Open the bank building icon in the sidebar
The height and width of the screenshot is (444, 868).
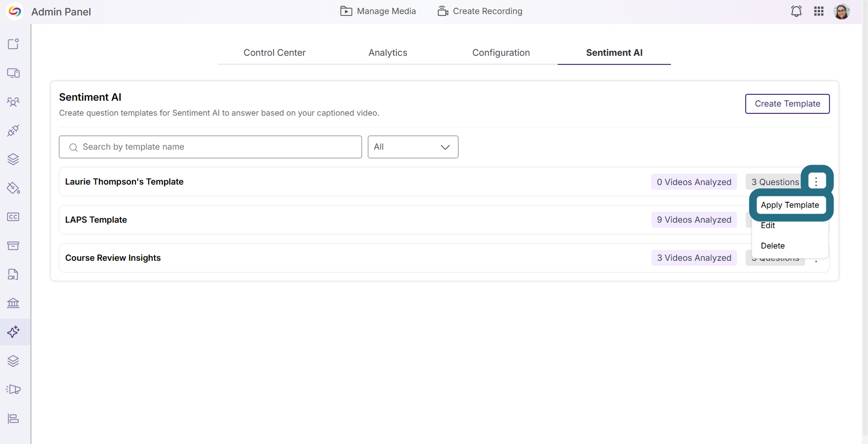point(13,303)
